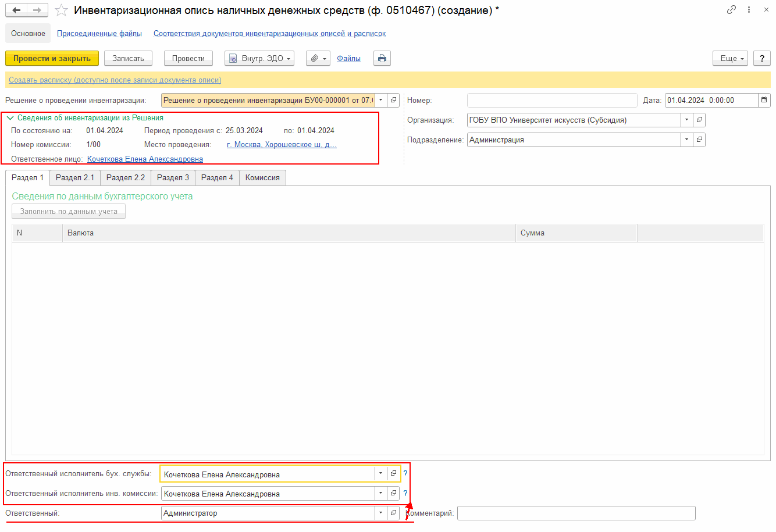Expand Ответственный исполнитель бух. службы dropdown
This screenshot has width=776, height=532.
pos(381,473)
